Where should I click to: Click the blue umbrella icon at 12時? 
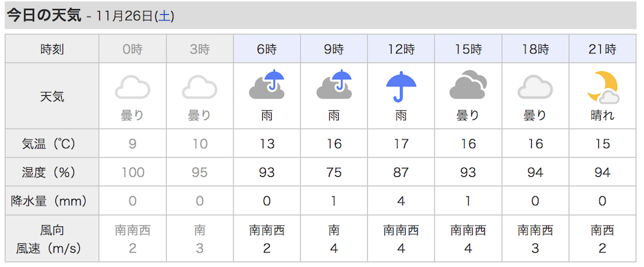click(x=401, y=86)
